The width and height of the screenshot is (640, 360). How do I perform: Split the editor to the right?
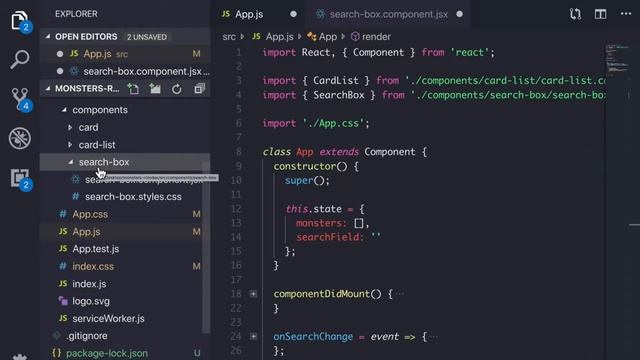600,14
